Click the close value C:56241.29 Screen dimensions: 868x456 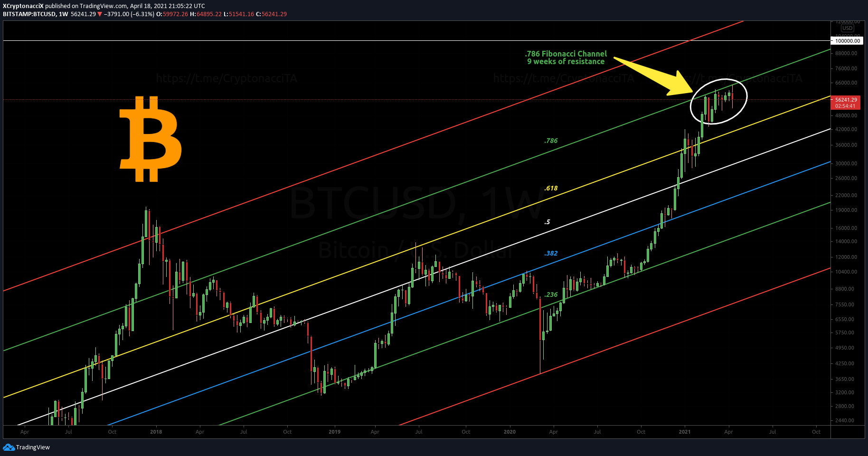271,14
